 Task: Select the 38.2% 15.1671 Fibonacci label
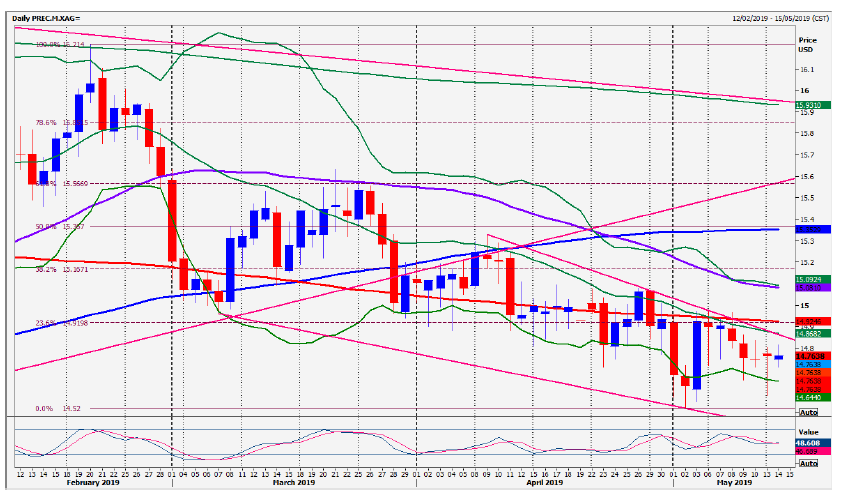point(62,269)
